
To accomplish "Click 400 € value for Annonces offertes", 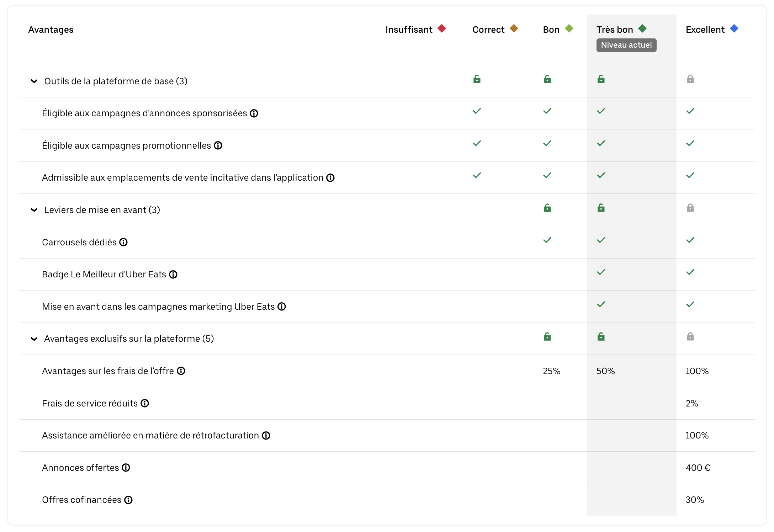I will (x=698, y=468).
